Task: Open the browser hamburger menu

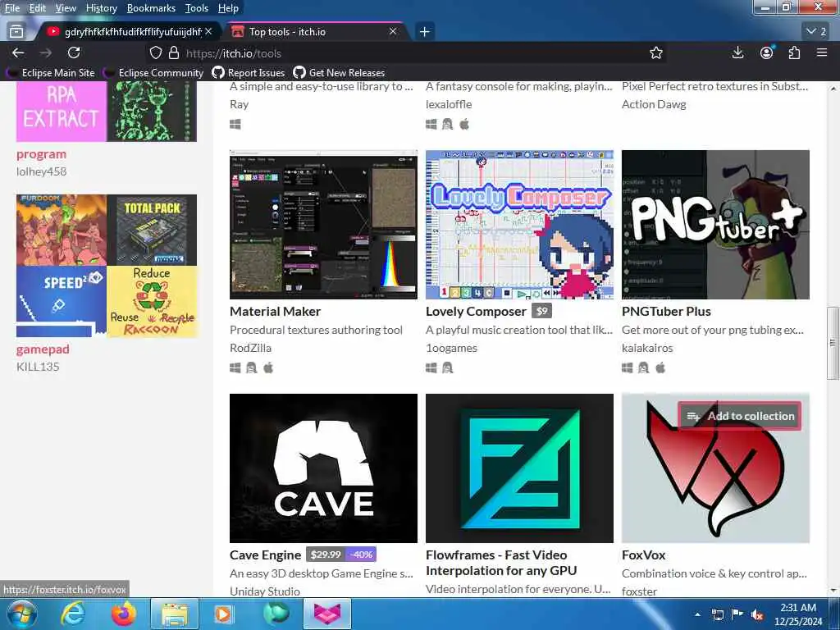Action: click(822, 52)
